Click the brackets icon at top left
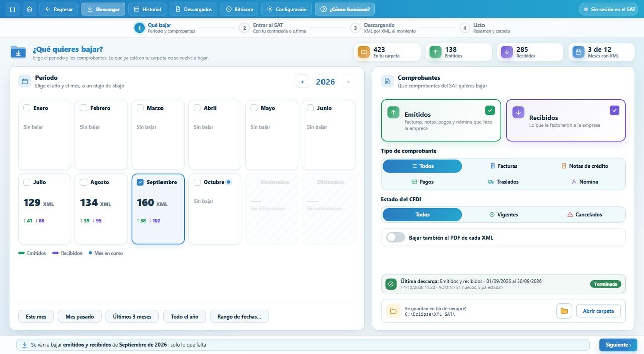The width and height of the screenshot is (644, 354). 13,9
